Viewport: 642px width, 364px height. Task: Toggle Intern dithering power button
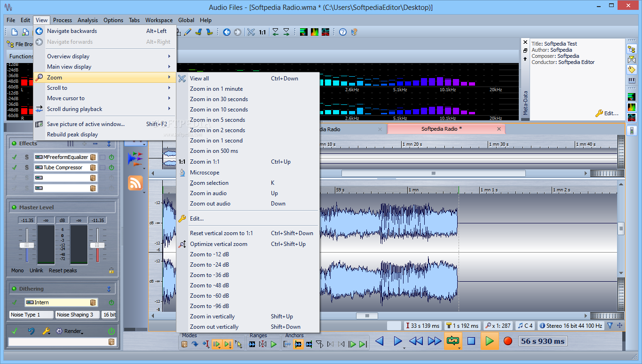(111, 302)
